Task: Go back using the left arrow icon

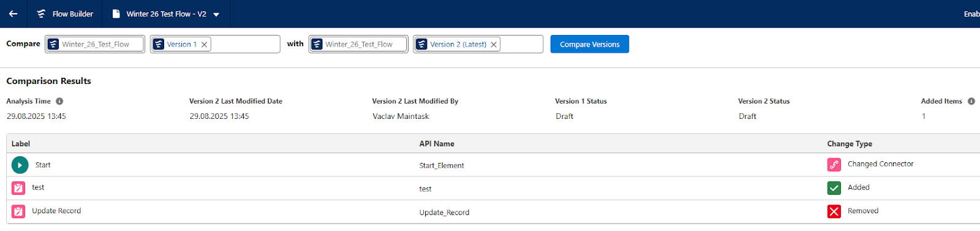Action: pyautogui.click(x=13, y=13)
